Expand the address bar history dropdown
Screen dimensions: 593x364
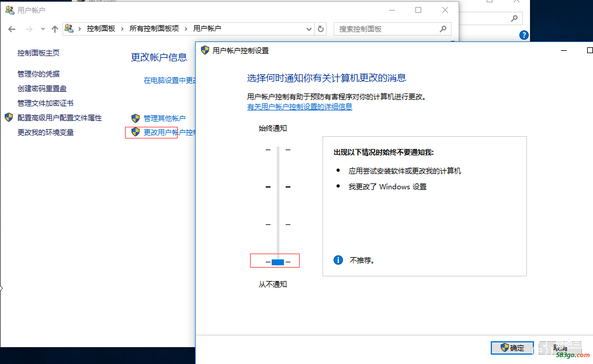coord(310,29)
